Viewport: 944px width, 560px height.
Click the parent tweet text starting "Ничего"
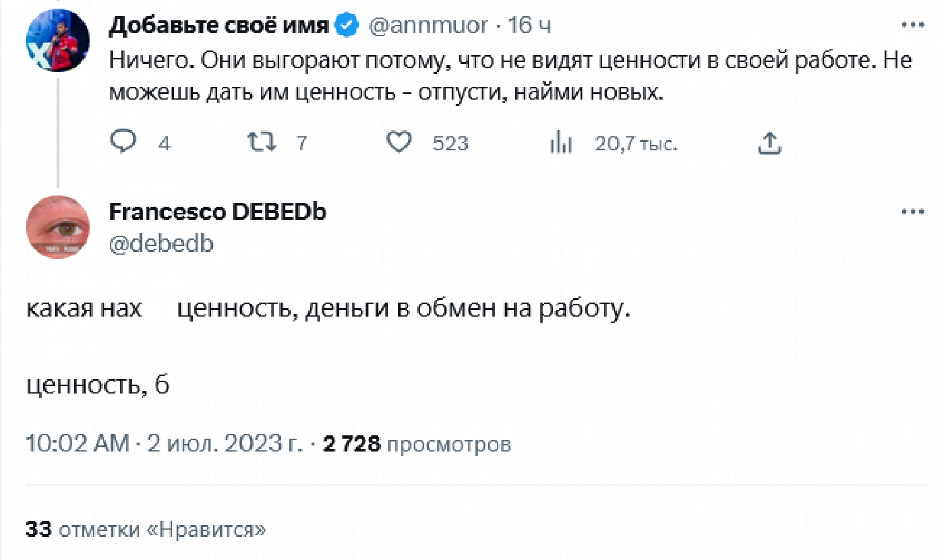[510, 76]
